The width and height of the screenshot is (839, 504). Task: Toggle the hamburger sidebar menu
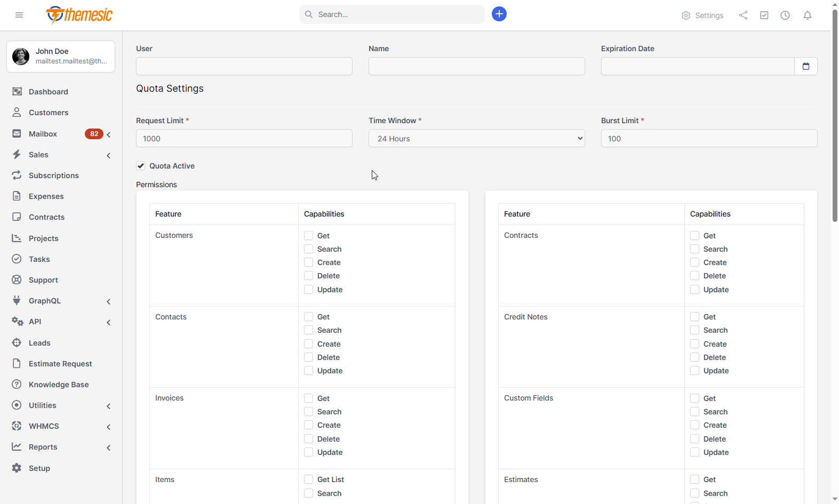click(19, 15)
